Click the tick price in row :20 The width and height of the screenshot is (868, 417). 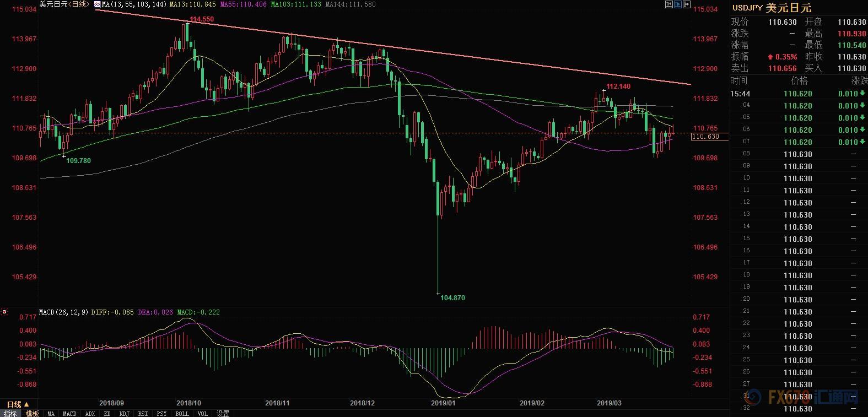coord(798,300)
